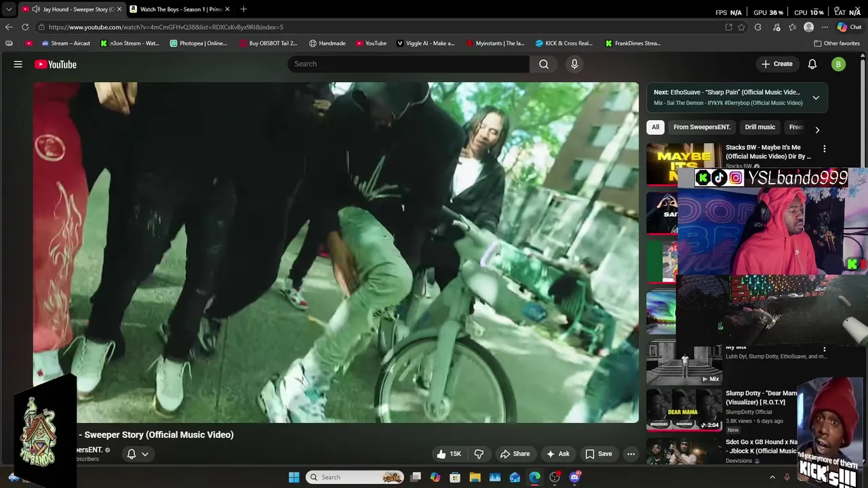Open browser settings ellipsis menu
The height and width of the screenshot is (488, 868).
[x=825, y=27]
